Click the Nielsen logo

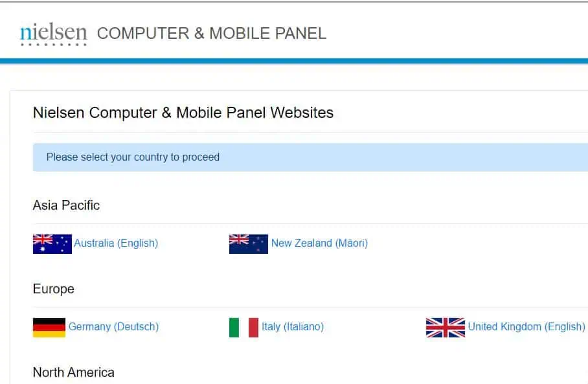pyautogui.click(x=53, y=34)
